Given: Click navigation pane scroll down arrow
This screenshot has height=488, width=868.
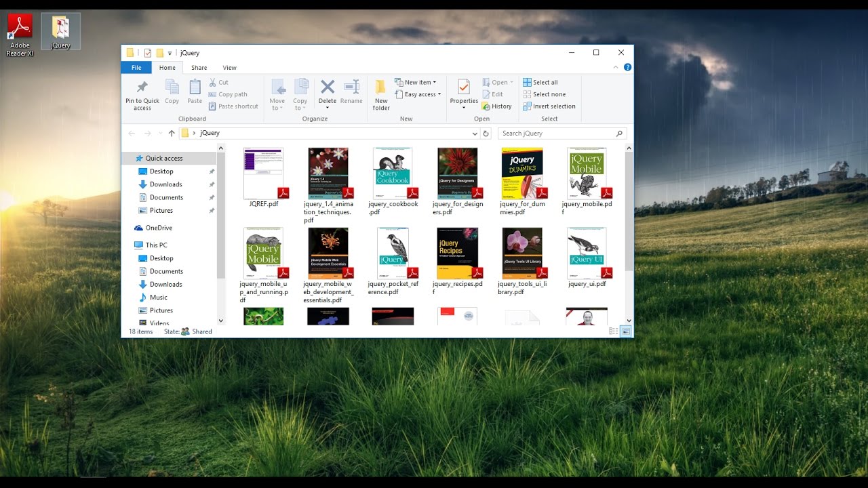Looking at the screenshot, I should pos(220,321).
